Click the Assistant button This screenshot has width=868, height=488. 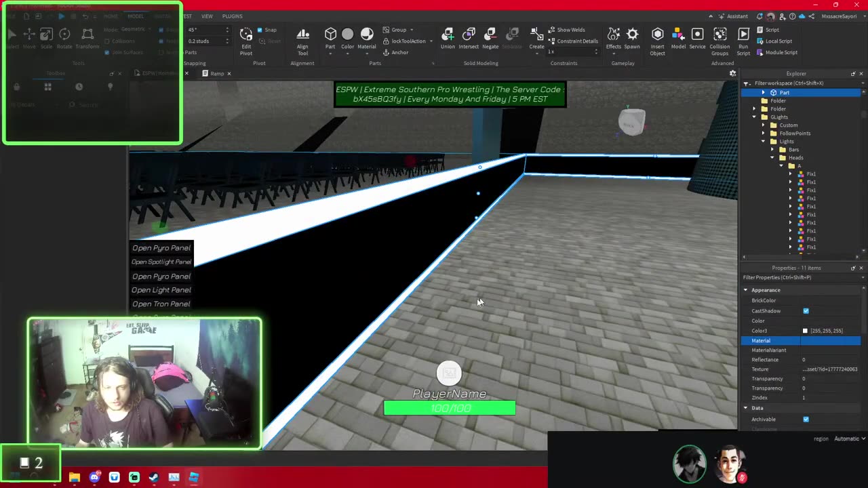coord(733,16)
